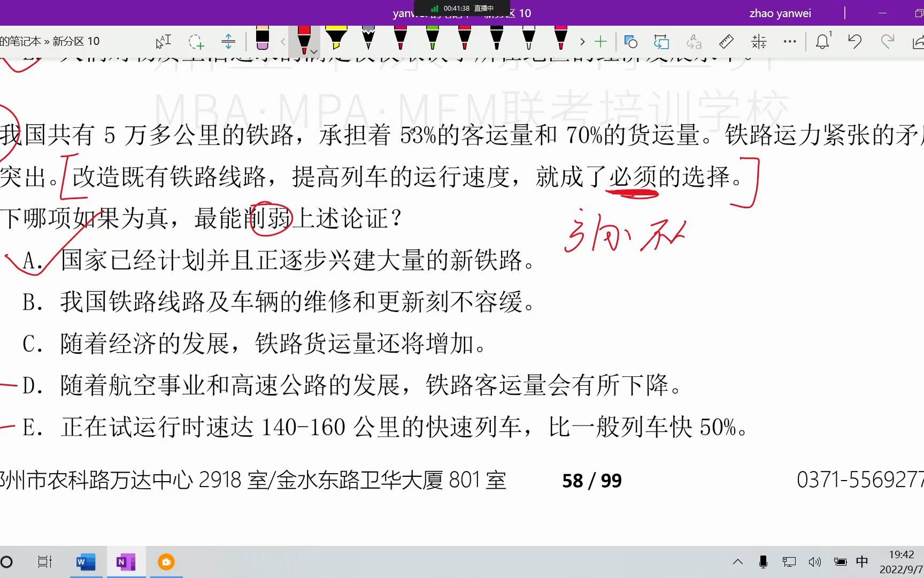
Task: Open the Shapes tool
Action: pos(630,41)
